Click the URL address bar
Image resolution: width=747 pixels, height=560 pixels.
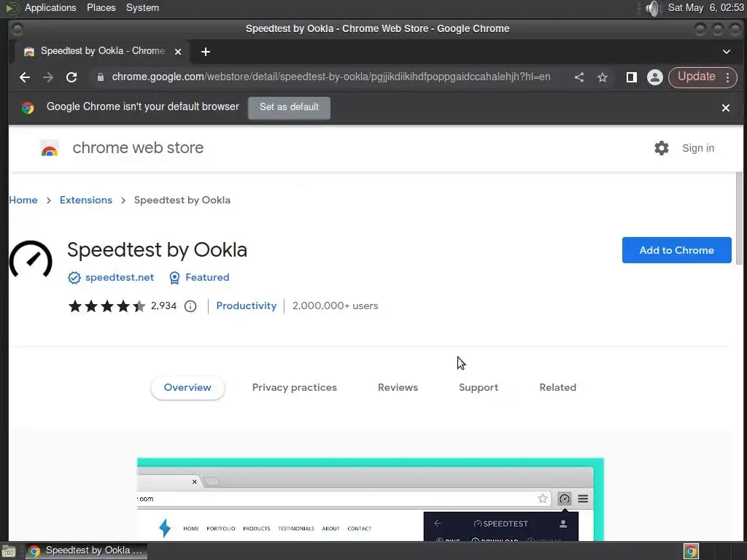tap(331, 77)
